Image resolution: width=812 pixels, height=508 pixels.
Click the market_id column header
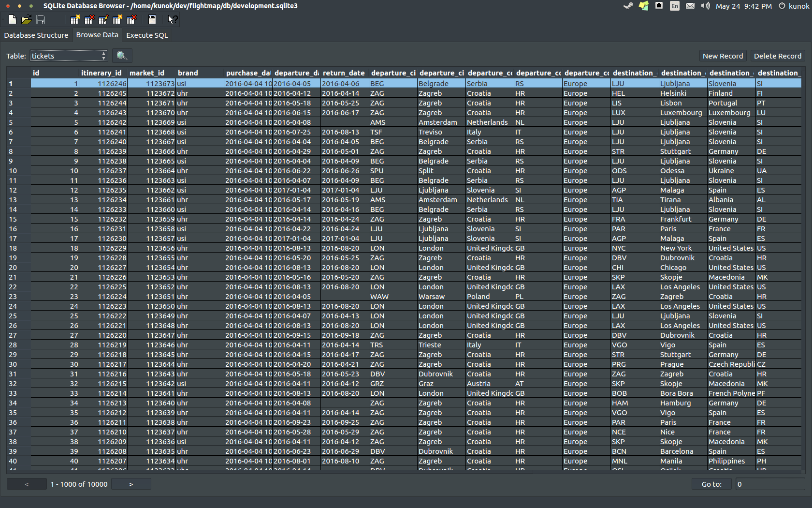(152, 73)
